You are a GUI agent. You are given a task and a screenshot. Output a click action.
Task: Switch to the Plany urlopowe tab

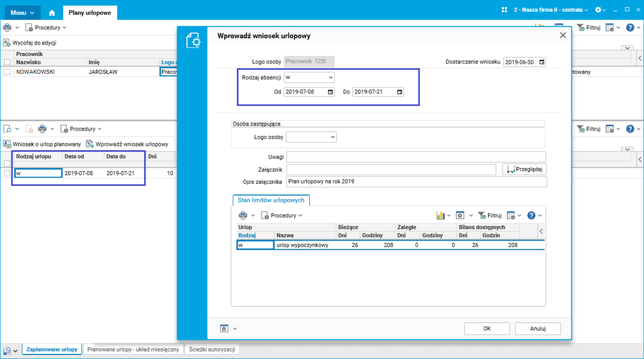(x=90, y=13)
